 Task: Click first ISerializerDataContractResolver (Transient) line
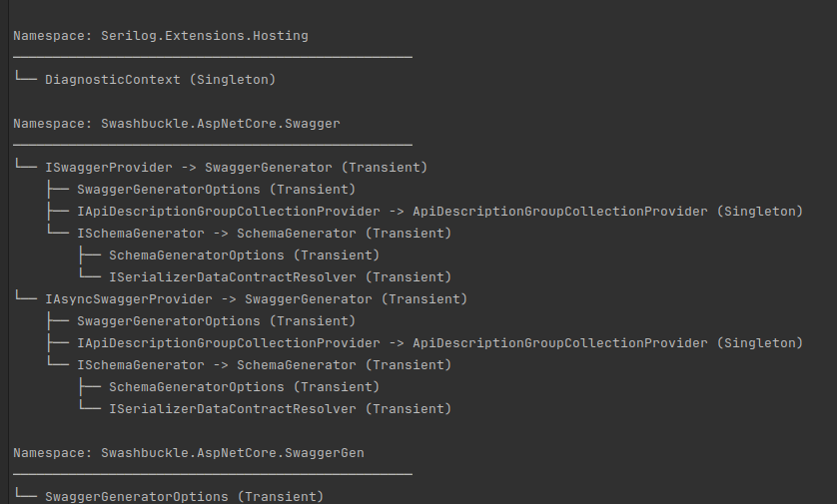coord(281,276)
